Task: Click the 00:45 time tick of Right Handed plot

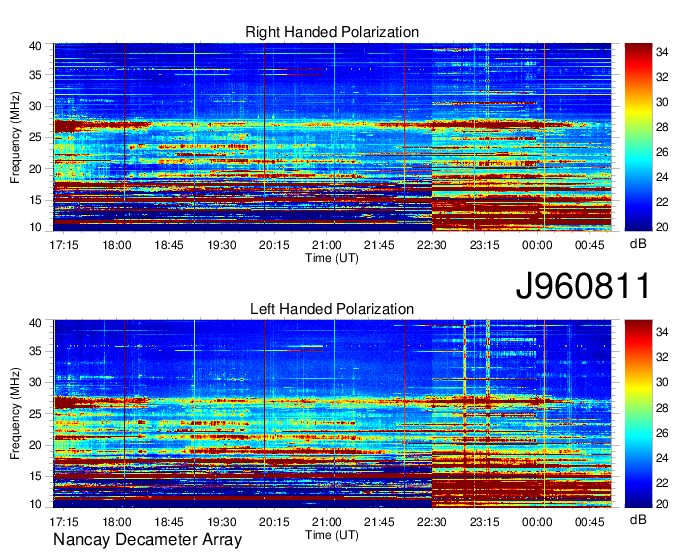Action: pyautogui.click(x=589, y=245)
